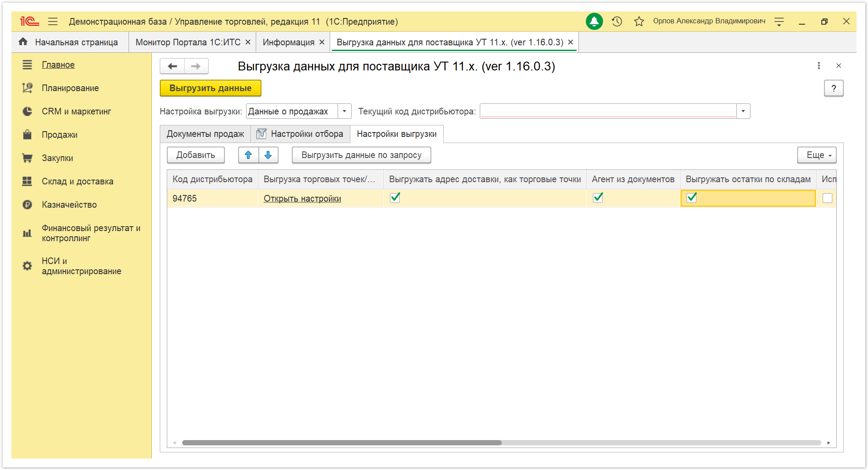868x470 pixels.
Task: Click Выгрузить данные по запросу button
Action: coord(361,155)
